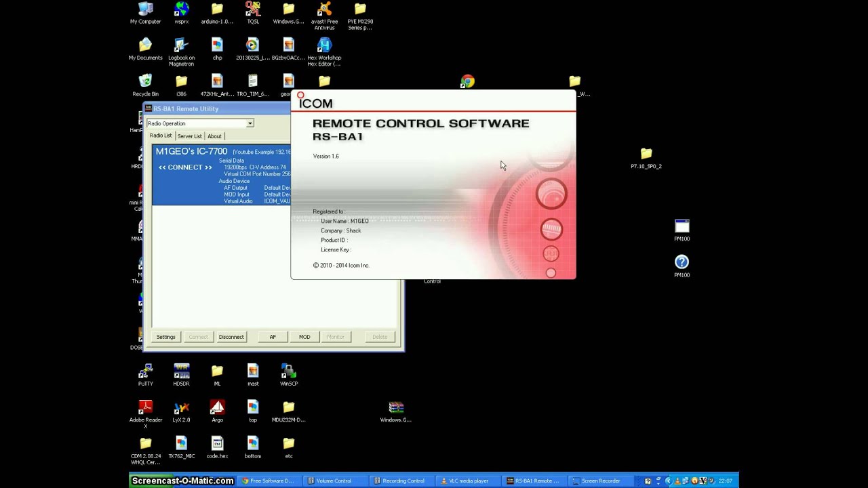
Task: Open the ML folder
Action: point(217,375)
